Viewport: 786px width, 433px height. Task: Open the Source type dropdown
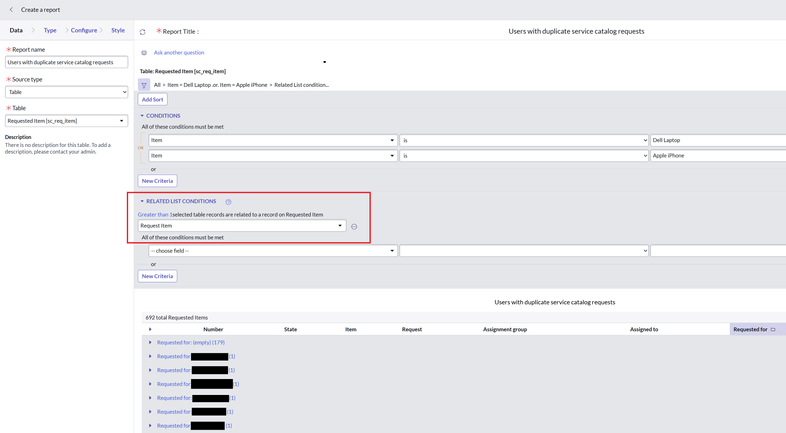pos(67,92)
